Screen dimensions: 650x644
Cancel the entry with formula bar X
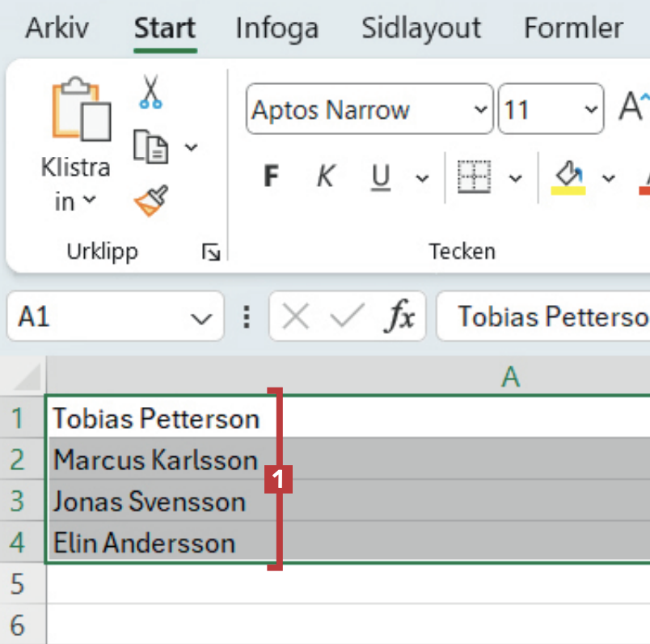tap(296, 317)
